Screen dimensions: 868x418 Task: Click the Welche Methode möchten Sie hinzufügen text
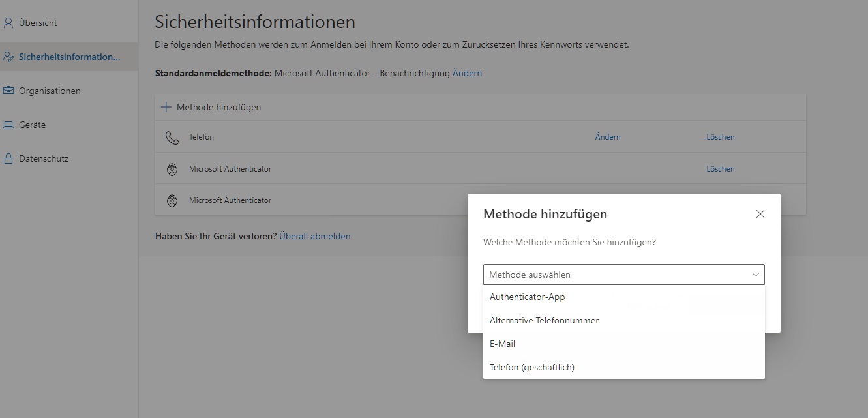pos(569,242)
